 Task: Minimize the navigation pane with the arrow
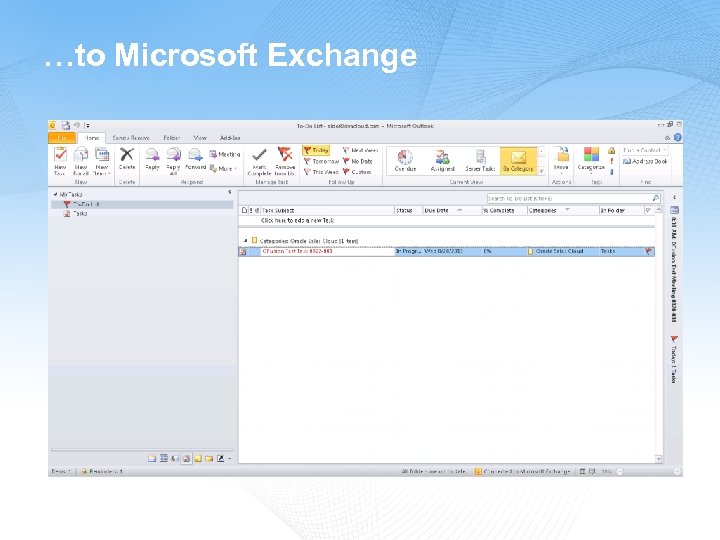pyautogui.click(x=229, y=192)
